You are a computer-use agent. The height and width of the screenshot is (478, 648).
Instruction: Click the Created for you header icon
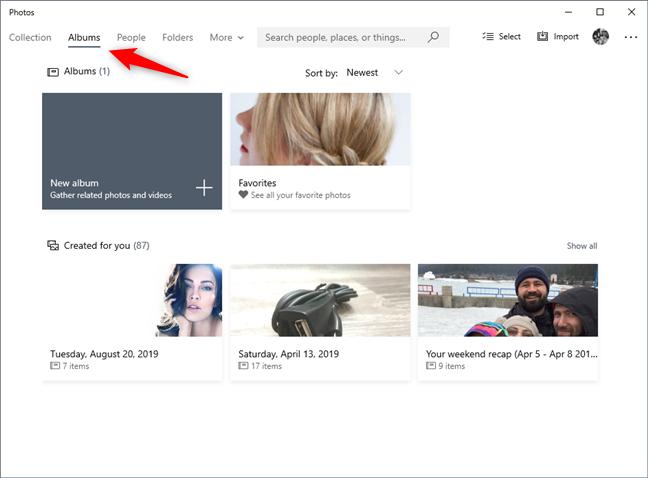click(53, 245)
